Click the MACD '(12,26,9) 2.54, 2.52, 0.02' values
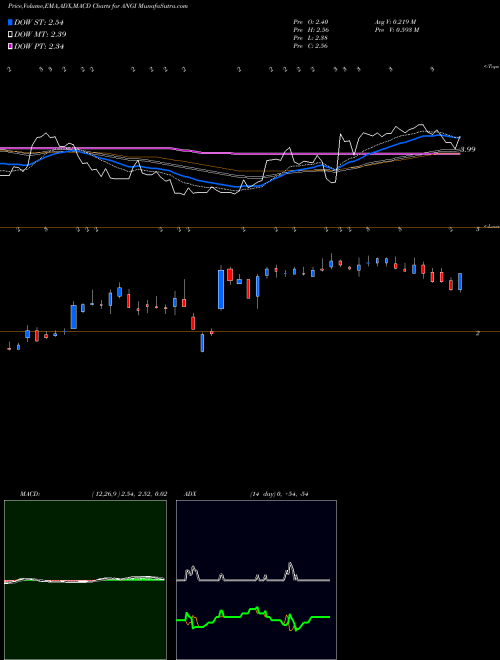 129,494
